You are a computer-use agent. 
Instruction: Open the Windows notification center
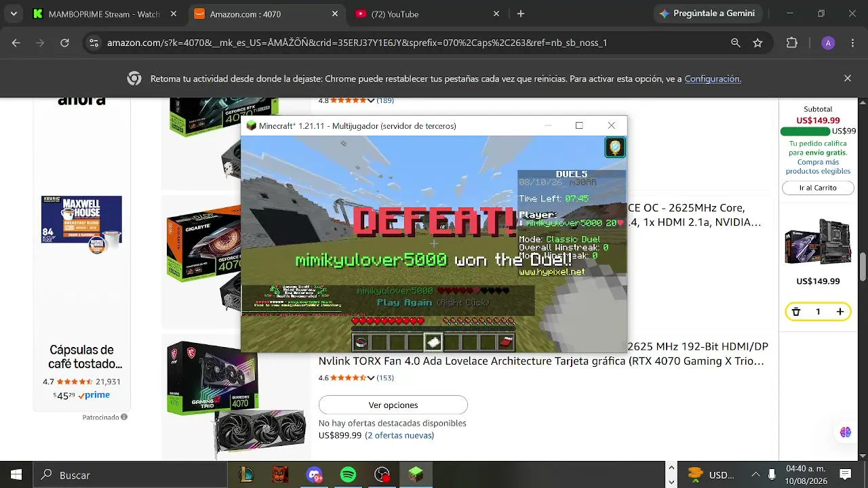coord(846,474)
